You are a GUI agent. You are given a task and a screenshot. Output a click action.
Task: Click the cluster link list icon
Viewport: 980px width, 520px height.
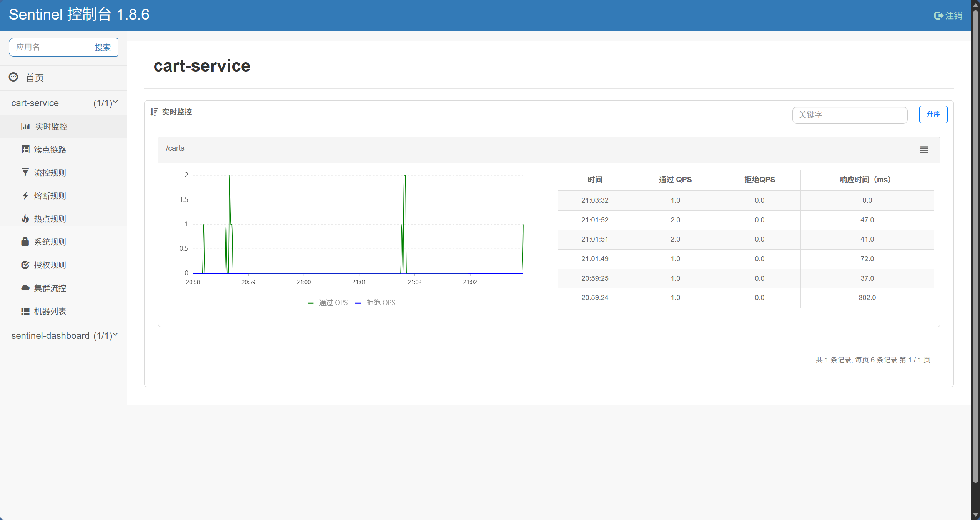(25, 150)
